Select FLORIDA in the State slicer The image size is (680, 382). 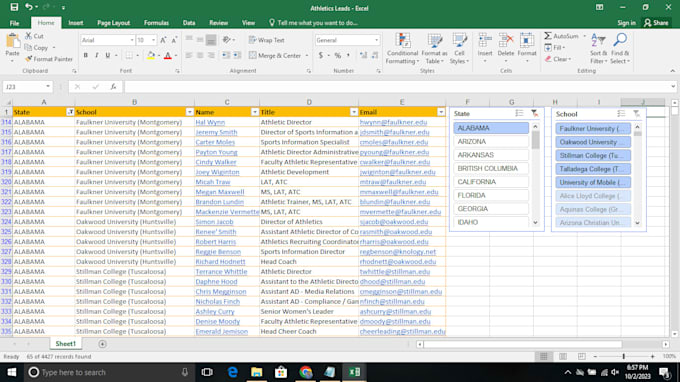pos(491,195)
